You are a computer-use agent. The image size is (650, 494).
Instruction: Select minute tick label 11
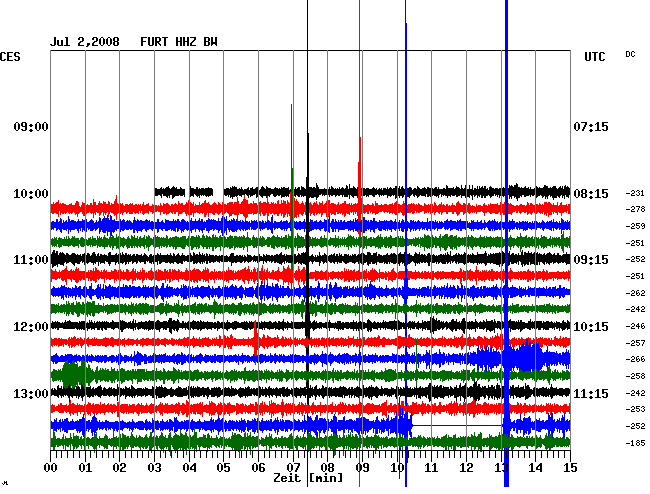tap(431, 468)
